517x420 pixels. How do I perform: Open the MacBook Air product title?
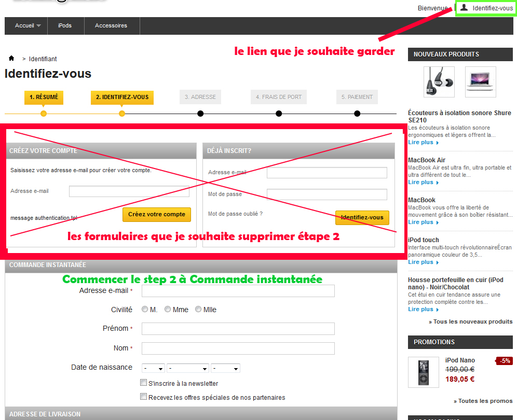(x=427, y=160)
